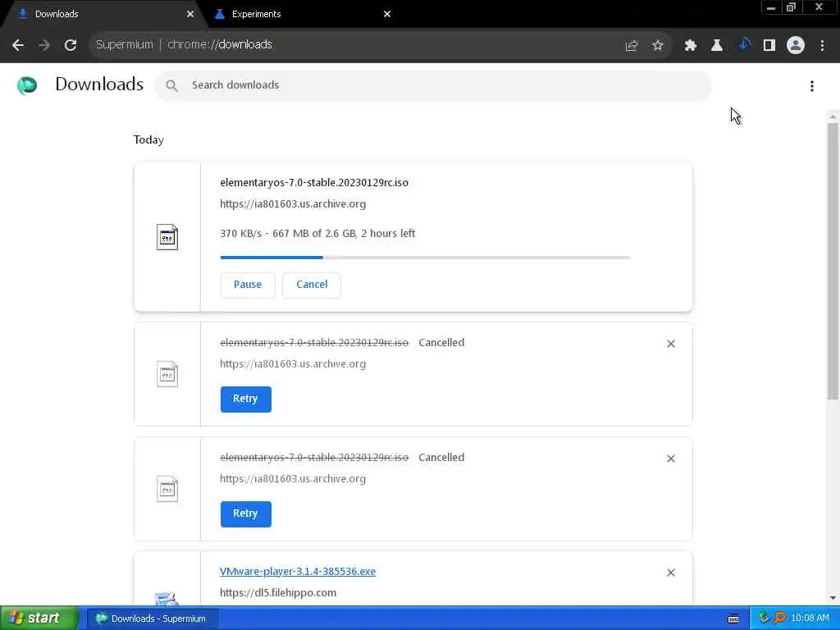This screenshot has height=630, width=840.
Task: Retry the second cancelled elementaryos download
Action: click(245, 514)
